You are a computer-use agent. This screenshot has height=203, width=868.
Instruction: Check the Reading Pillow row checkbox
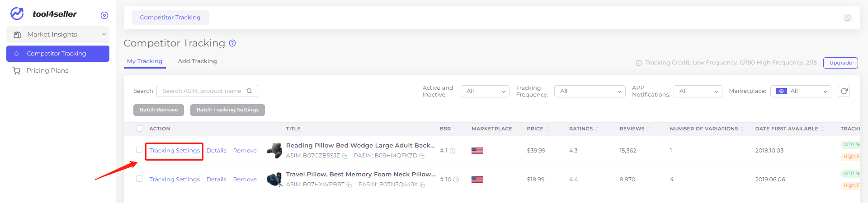coord(139,150)
